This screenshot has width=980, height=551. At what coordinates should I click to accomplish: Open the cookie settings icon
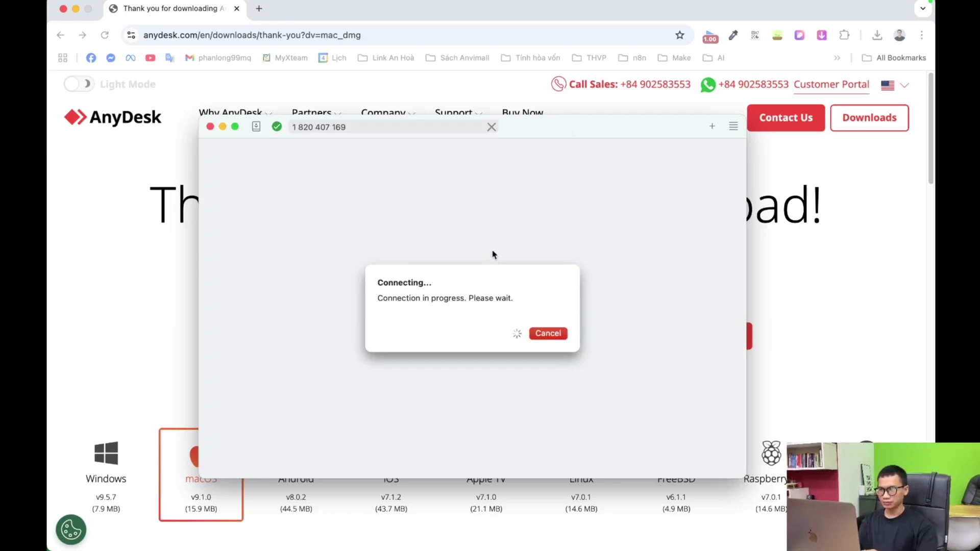tap(71, 530)
